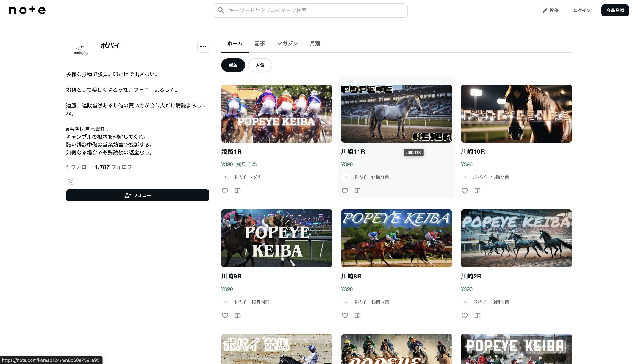Open the X (Twitter) profile icon

[x=70, y=182]
